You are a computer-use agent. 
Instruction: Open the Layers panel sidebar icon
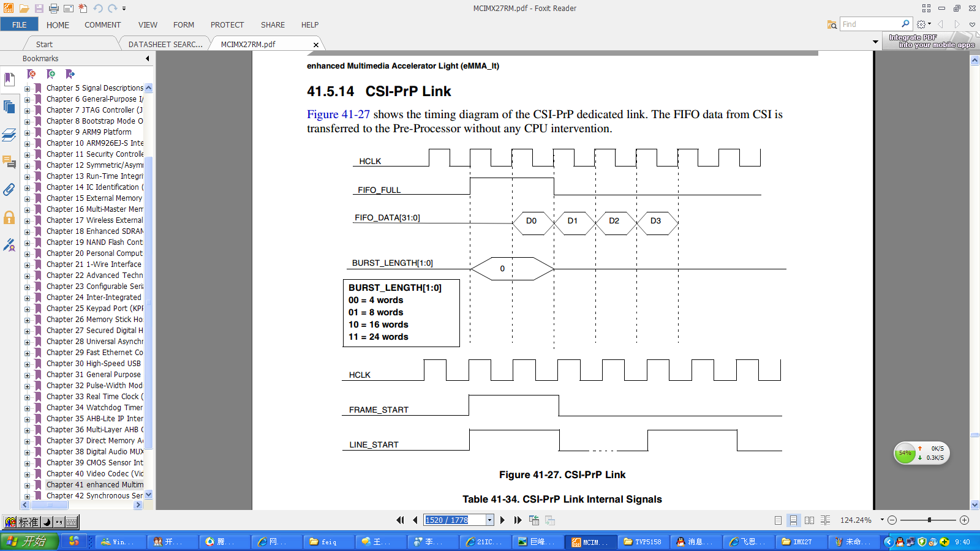pos(9,135)
